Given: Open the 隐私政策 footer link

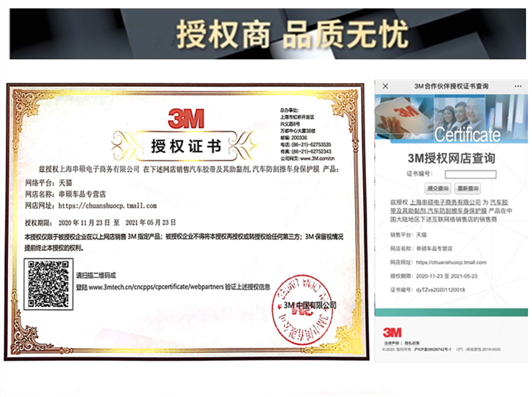Looking at the screenshot, I should point(412,343).
